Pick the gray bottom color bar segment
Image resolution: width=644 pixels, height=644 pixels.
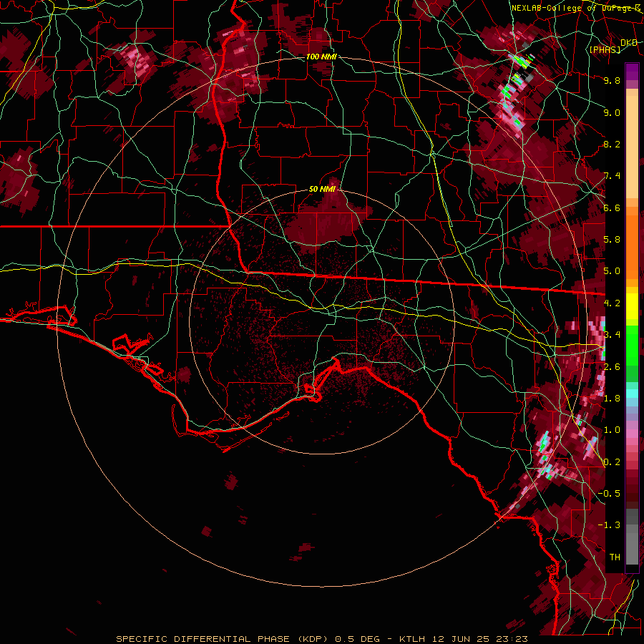pyautogui.click(x=632, y=550)
